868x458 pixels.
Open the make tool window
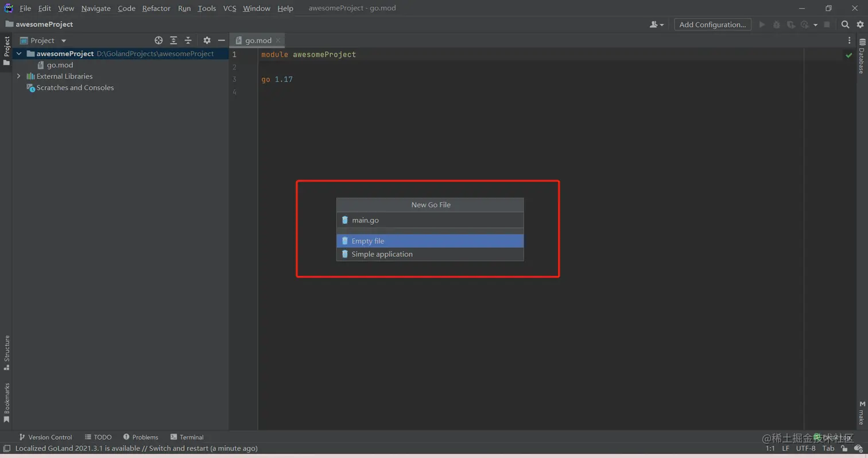862,413
